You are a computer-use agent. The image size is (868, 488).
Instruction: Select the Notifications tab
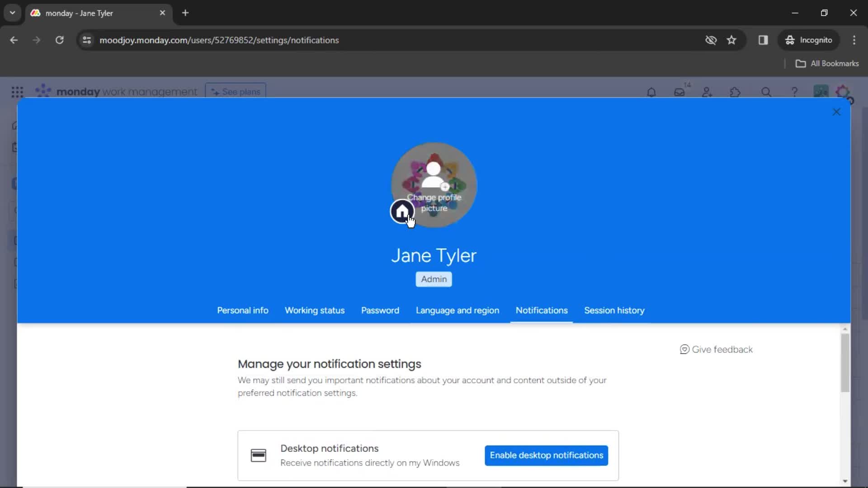[542, 310]
